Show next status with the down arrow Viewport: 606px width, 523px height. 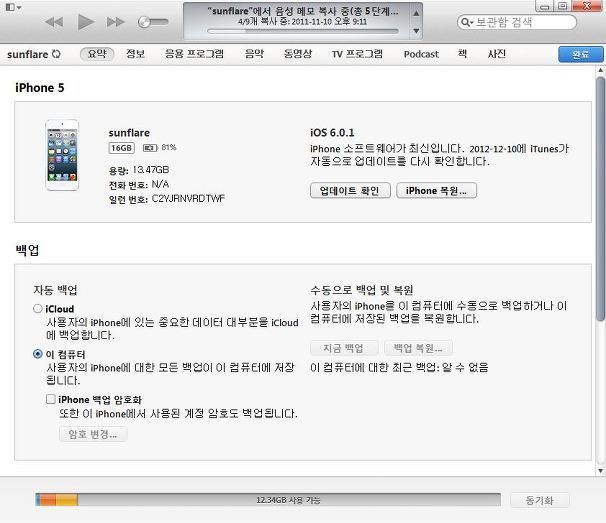(416, 31)
